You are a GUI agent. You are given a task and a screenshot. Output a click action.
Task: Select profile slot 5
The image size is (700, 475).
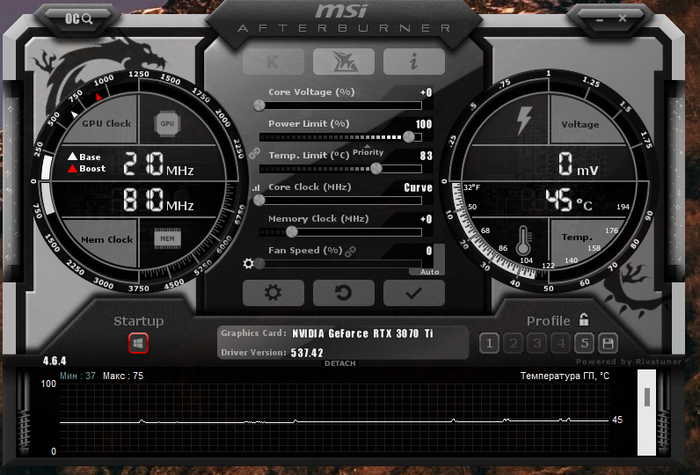[584, 344]
